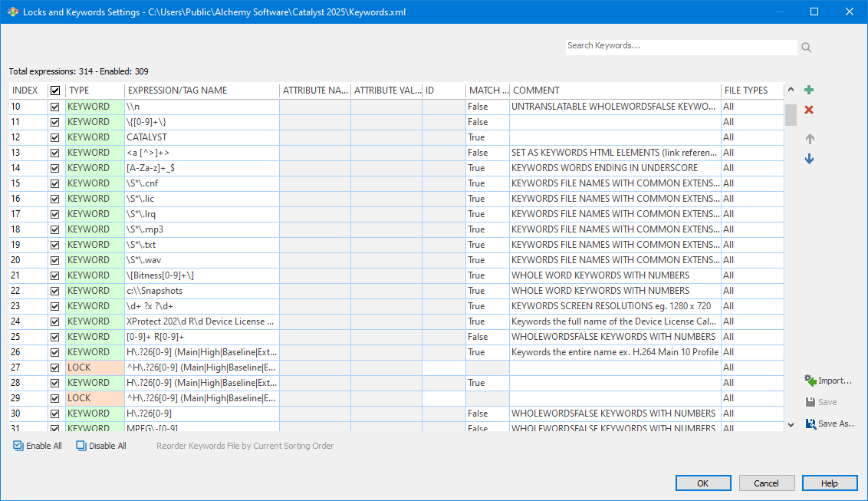This screenshot has width=868, height=501.
Task: Click the Cancel button
Action: (x=767, y=483)
